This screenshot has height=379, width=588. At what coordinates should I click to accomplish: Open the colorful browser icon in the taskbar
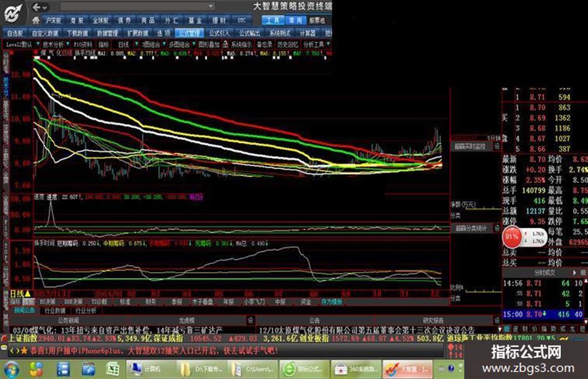pos(36,369)
